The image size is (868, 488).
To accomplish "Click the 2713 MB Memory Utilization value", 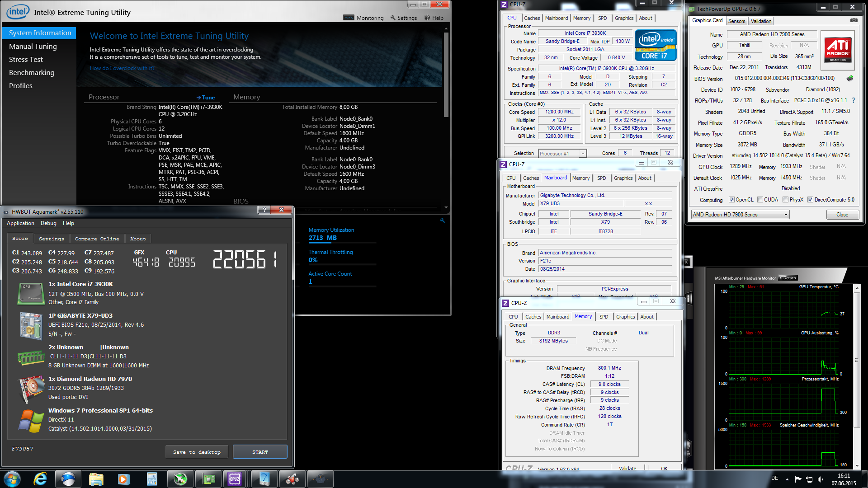I will [x=322, y=238].
